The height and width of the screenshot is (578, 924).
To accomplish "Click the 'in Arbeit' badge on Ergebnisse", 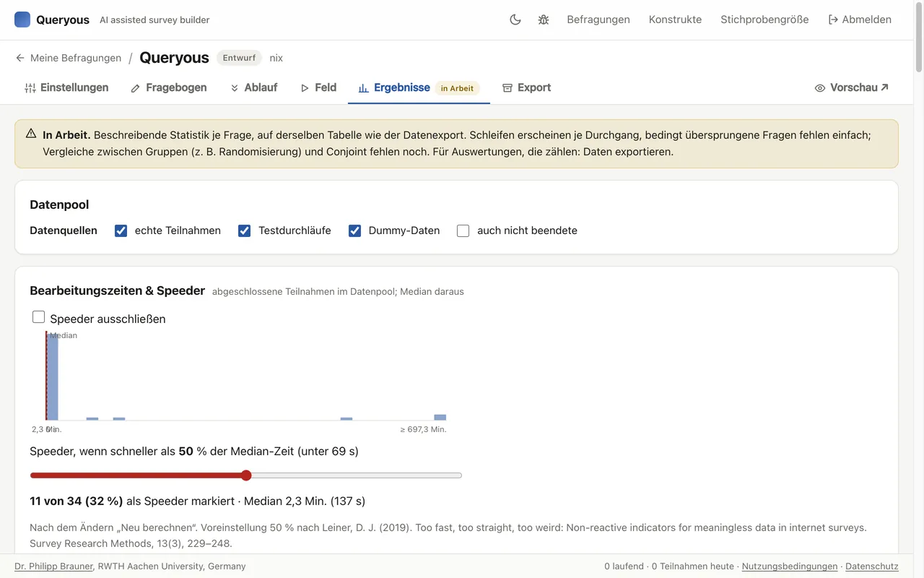I will [x=457, y=88].
